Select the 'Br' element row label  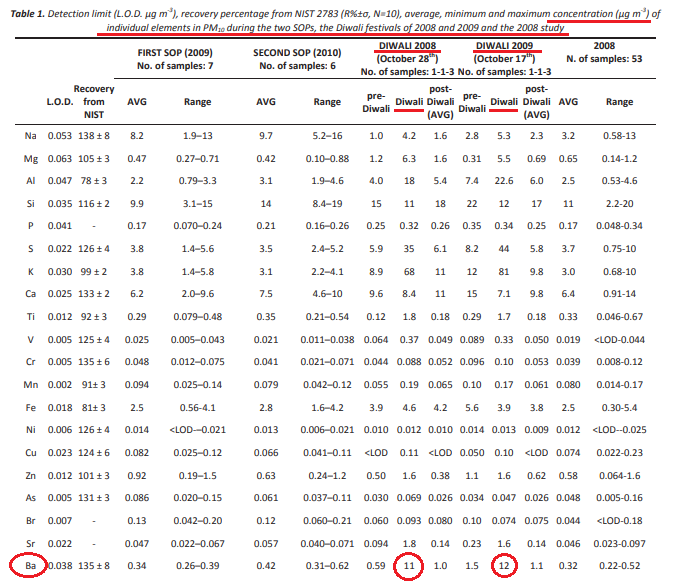pyautogui.click(x=30, y=521)
